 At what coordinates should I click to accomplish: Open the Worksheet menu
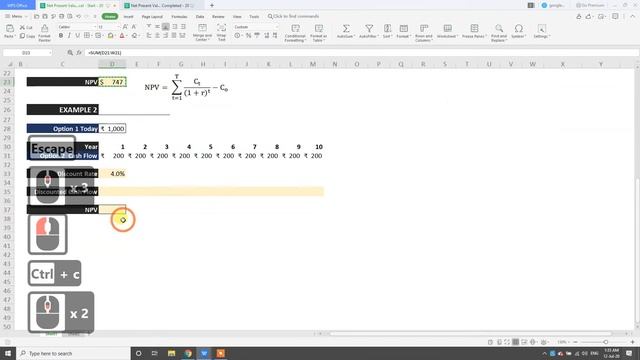[x=447, y=31]
